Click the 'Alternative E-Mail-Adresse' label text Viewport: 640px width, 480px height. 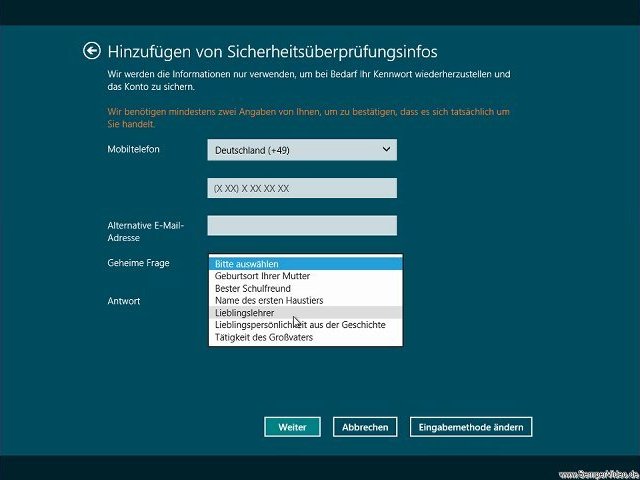point(145,232)
